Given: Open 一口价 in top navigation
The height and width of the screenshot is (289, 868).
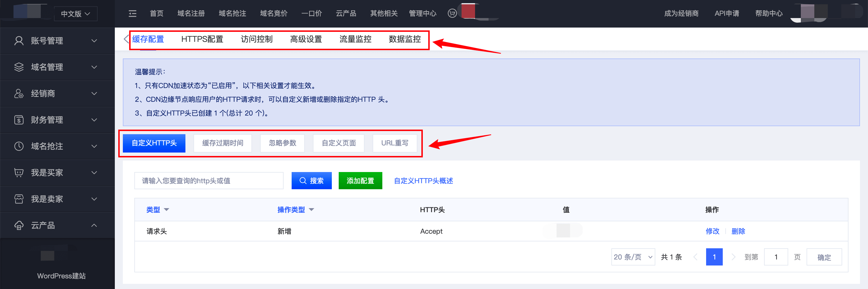Looking at the screenshot, I should click(311, 13).
